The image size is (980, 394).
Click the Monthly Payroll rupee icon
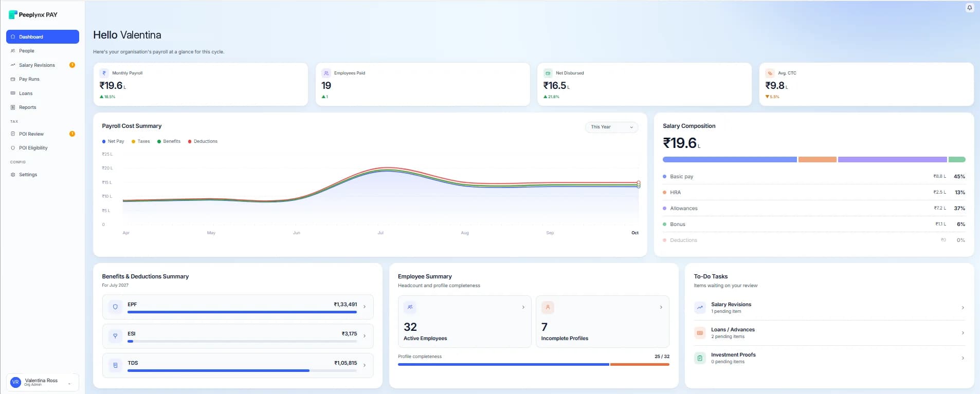[x=104, y=73]
